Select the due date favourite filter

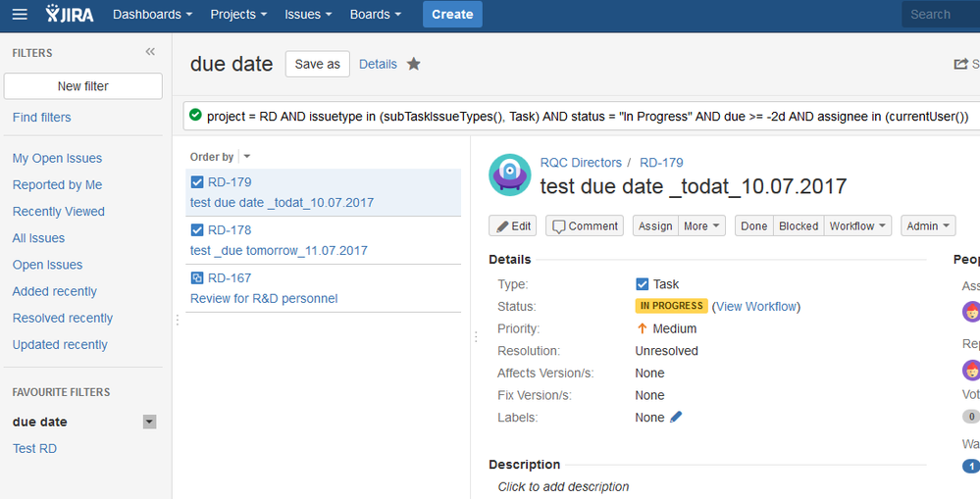coord(40,423)
